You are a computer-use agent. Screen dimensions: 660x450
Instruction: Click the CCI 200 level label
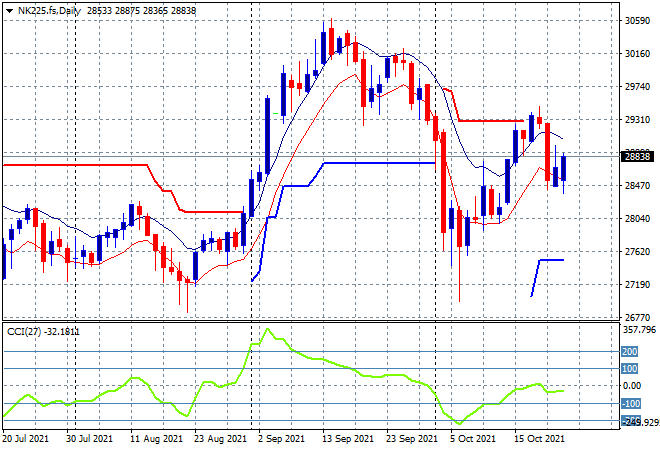pos(630,351)
